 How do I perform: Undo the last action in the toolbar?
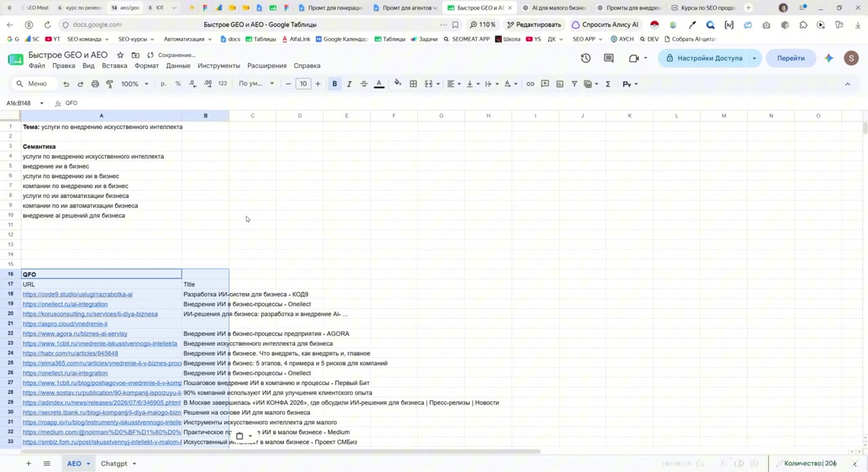[66, 84]
